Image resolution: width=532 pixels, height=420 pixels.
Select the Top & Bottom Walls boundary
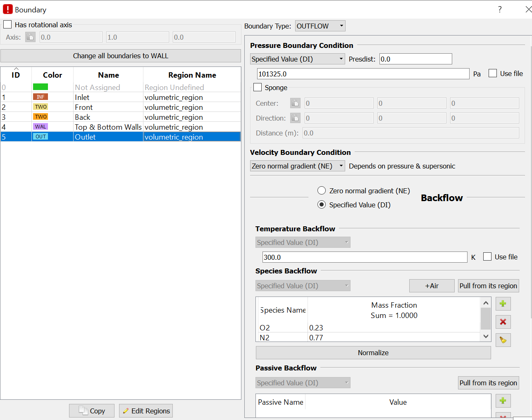(x=121, y=127)
